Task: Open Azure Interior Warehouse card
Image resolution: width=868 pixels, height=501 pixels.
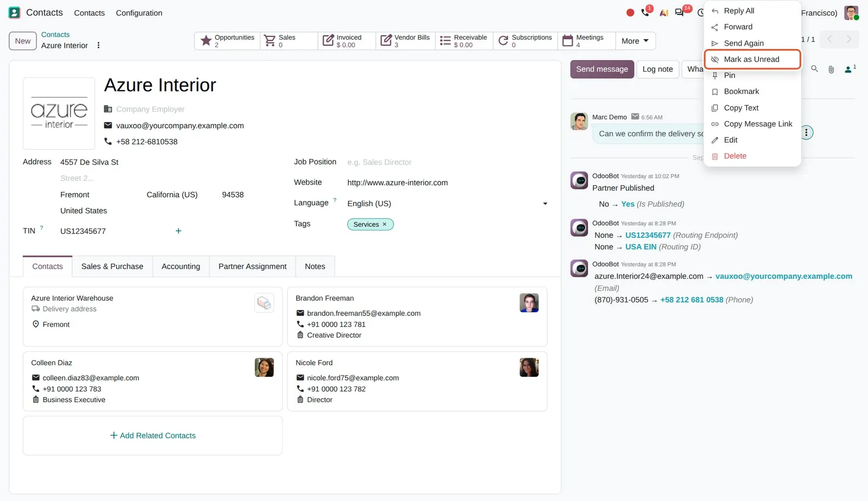Action: tap(152, 316)
